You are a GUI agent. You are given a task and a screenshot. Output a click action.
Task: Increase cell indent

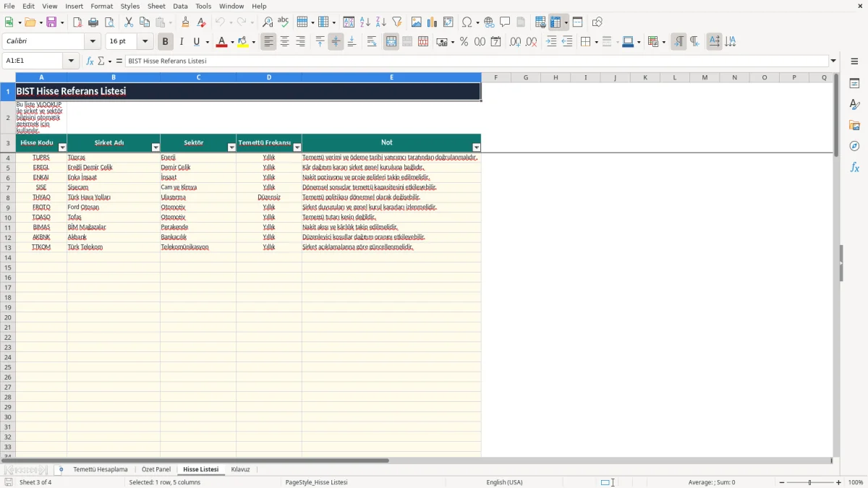[x=551, y=42]
